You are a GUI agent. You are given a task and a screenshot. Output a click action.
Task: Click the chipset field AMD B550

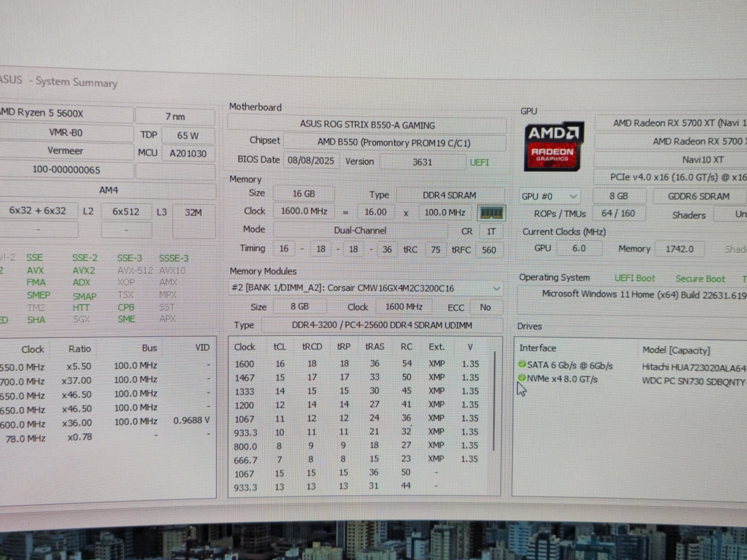(394, 142)
